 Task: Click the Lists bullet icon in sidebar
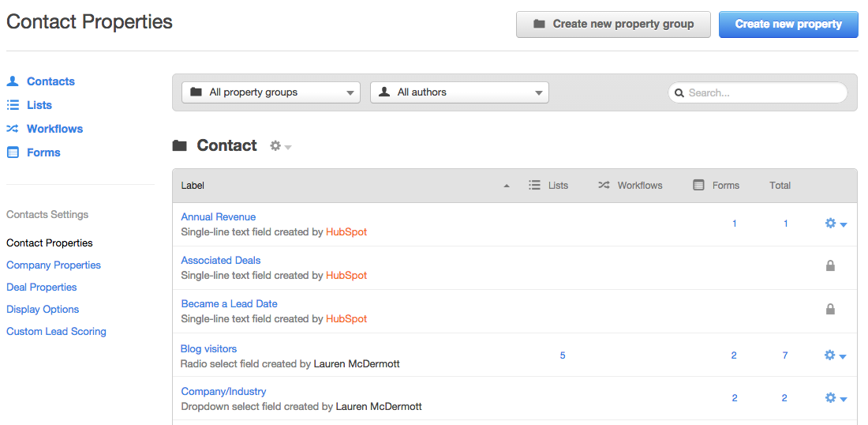(12, 105)
